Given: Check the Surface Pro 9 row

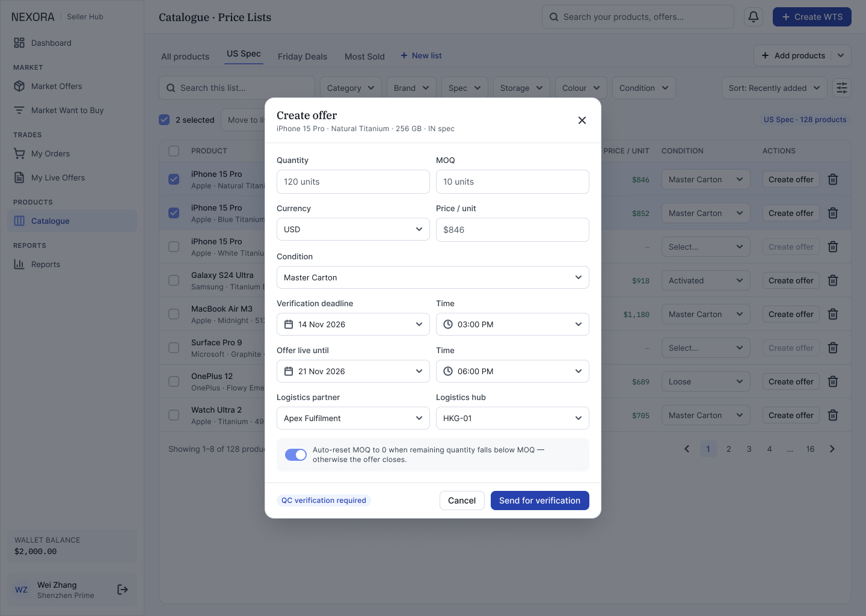Looking at the screenshot, I should tap(174, 348).
